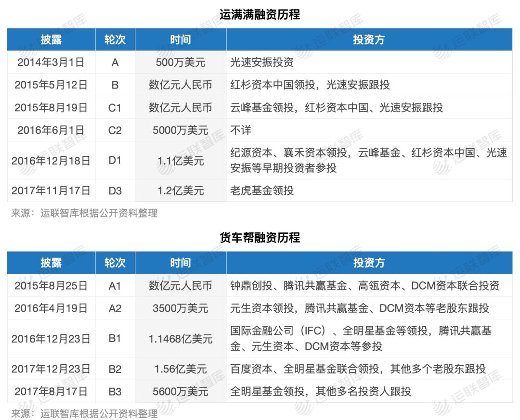Click amount 500万美元
The height and width of the screenshot is (420, 520).
click(x=181, y=63)
